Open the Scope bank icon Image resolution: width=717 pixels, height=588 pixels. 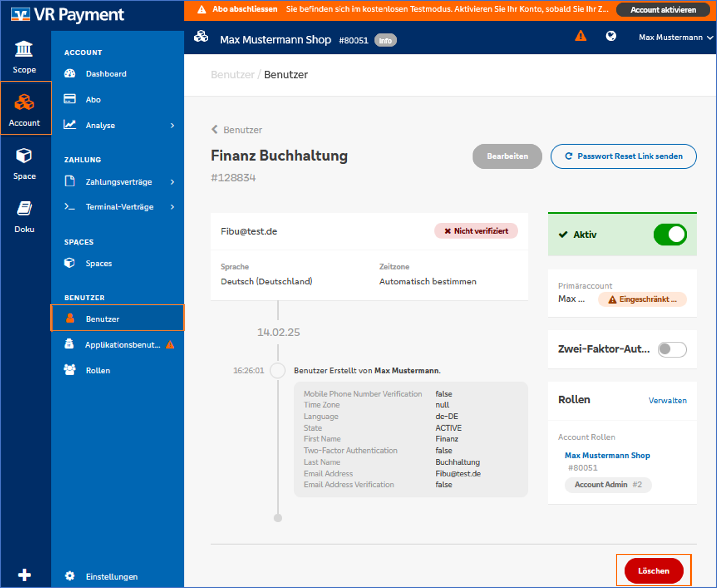point(24,49)
